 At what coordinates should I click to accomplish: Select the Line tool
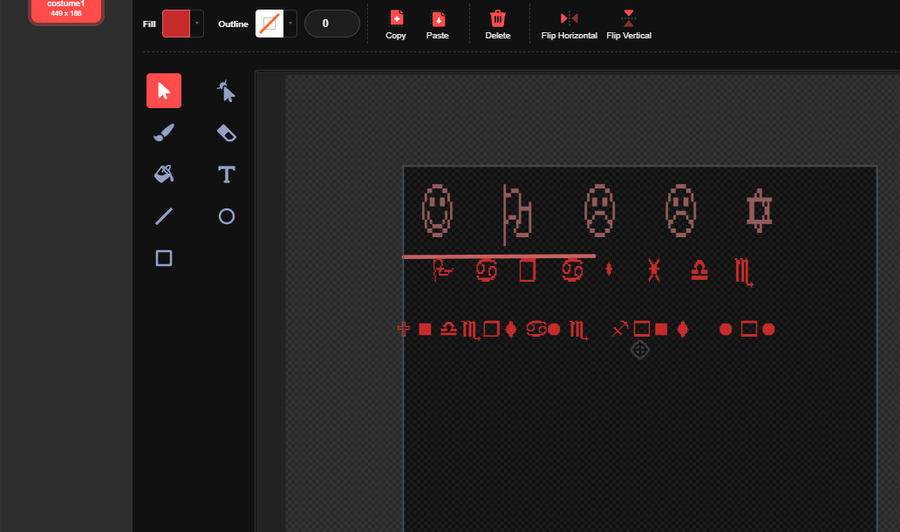pyautogui.click(x=164, y=216)
